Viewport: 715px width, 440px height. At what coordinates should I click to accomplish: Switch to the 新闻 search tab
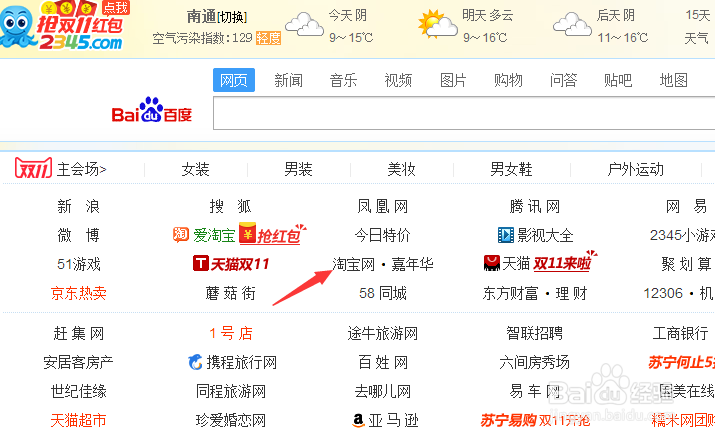(x=288, y=80)
